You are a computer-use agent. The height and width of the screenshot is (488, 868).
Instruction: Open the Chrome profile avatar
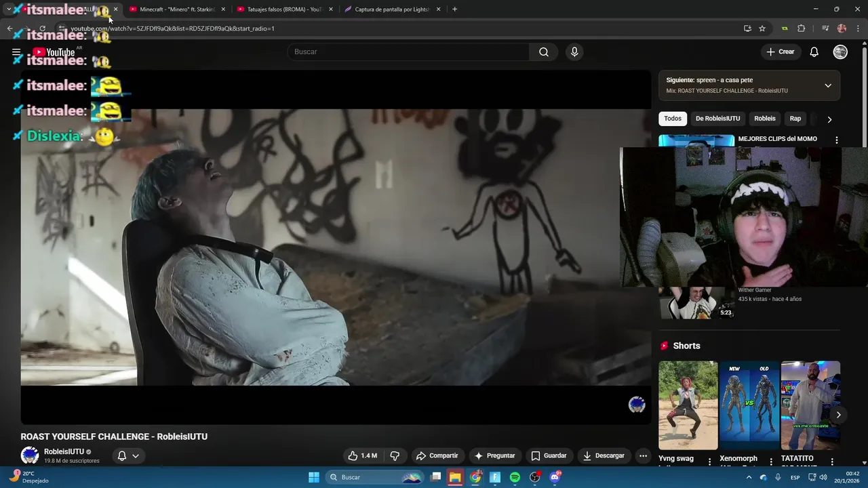(842, 28)
